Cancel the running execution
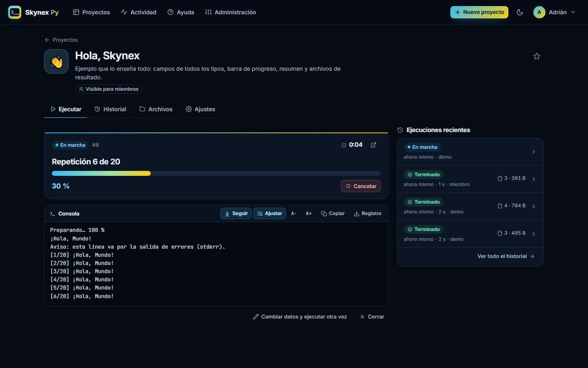This screenshot has width=588, height=368. tap(361, 186)
